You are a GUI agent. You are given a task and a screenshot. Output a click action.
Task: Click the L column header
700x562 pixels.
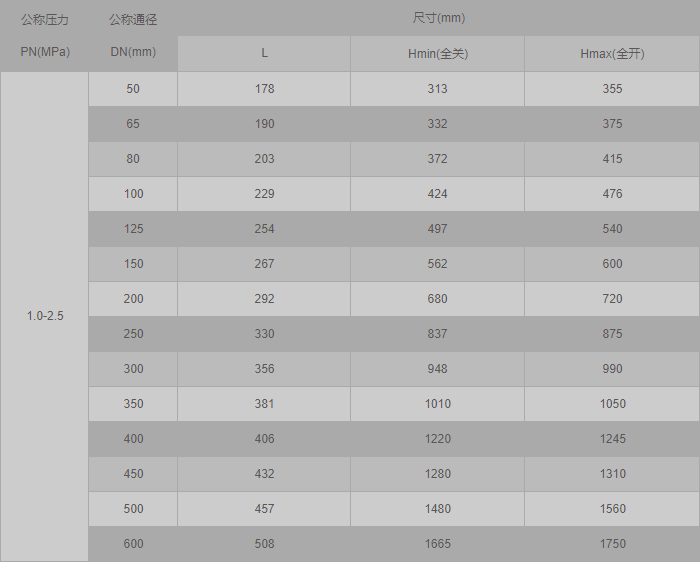[x=264, y=54]
